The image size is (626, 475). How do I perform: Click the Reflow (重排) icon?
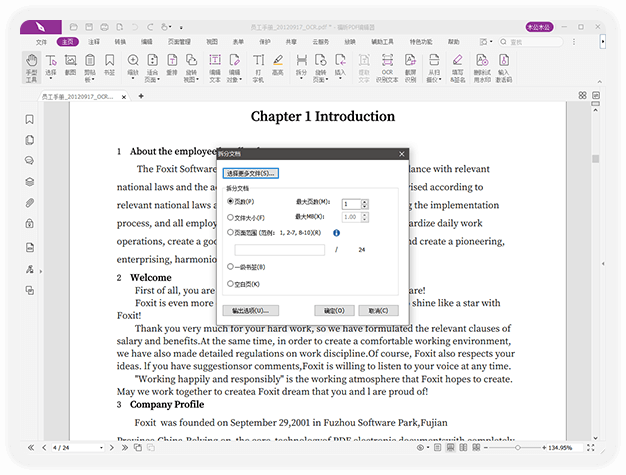172,61
